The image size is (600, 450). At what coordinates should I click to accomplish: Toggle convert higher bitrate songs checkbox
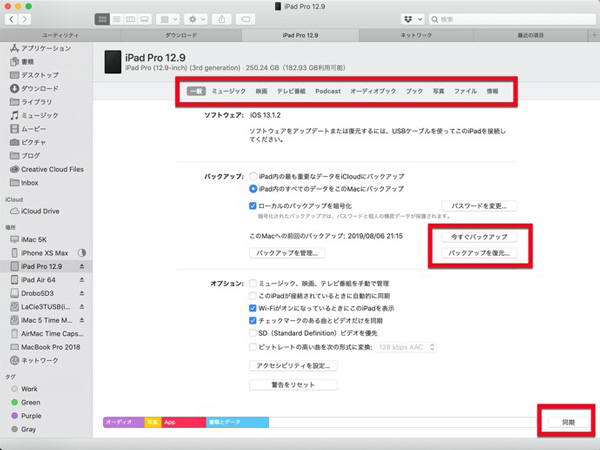pyautogui.click(x=253, y=347)
